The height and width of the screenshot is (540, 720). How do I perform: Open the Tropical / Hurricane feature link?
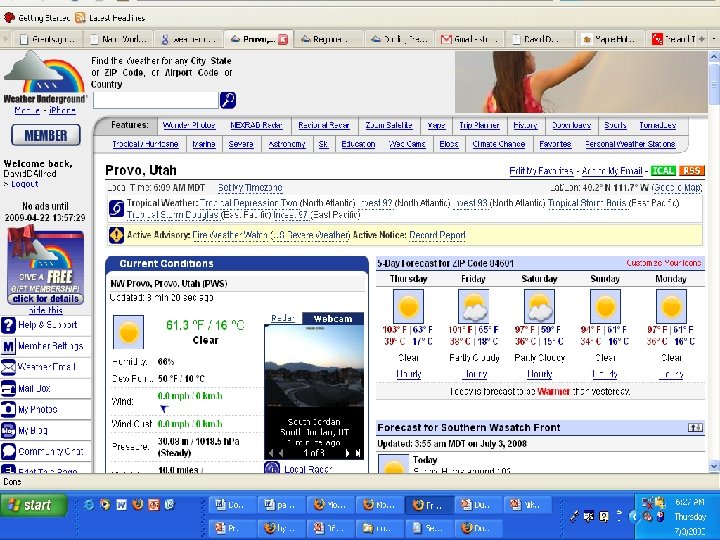click(146, 144)
